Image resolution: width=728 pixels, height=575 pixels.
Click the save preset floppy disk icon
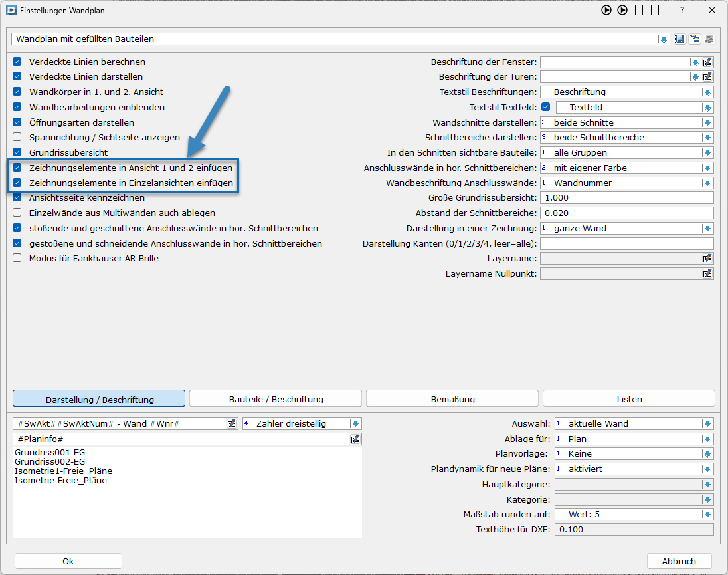click(x=680, y=39)
